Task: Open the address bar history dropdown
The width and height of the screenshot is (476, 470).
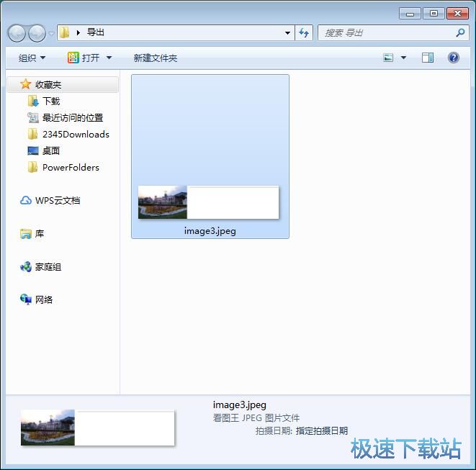Action: tap(287, 33)
